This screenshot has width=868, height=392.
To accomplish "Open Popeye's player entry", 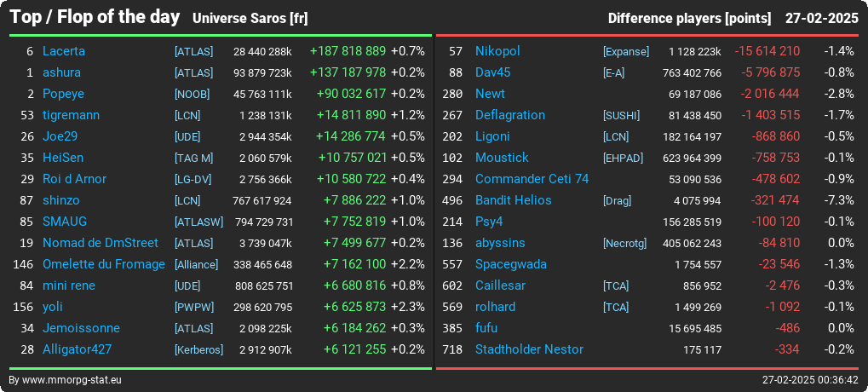I will tap(63, 94).
